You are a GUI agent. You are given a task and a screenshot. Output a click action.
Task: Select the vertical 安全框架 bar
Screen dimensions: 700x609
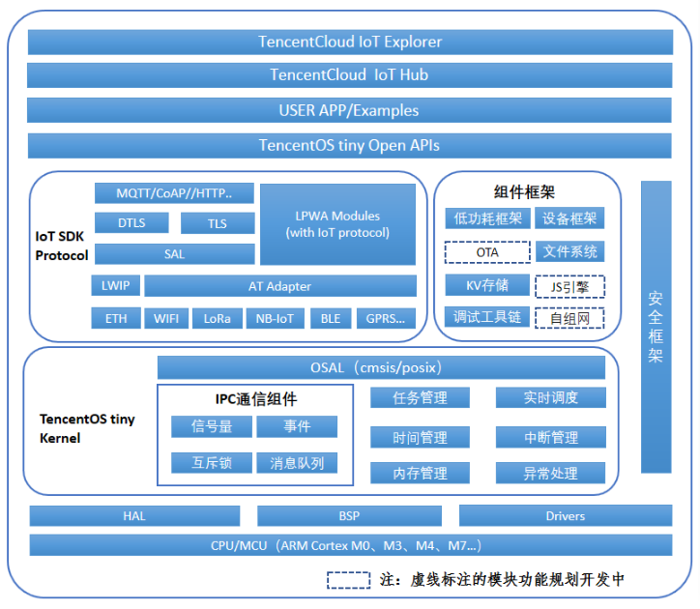tap(656, 327)
